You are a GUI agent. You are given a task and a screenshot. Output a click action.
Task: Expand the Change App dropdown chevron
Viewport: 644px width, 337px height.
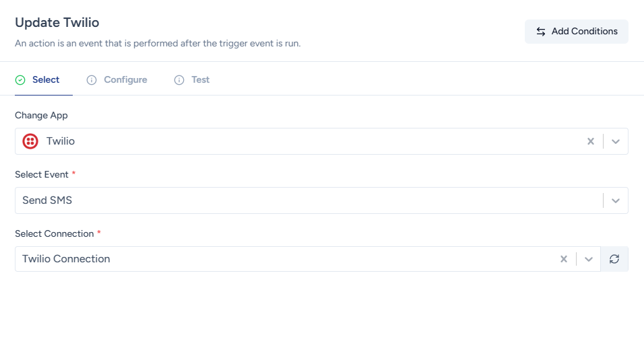tap(615, 141)
